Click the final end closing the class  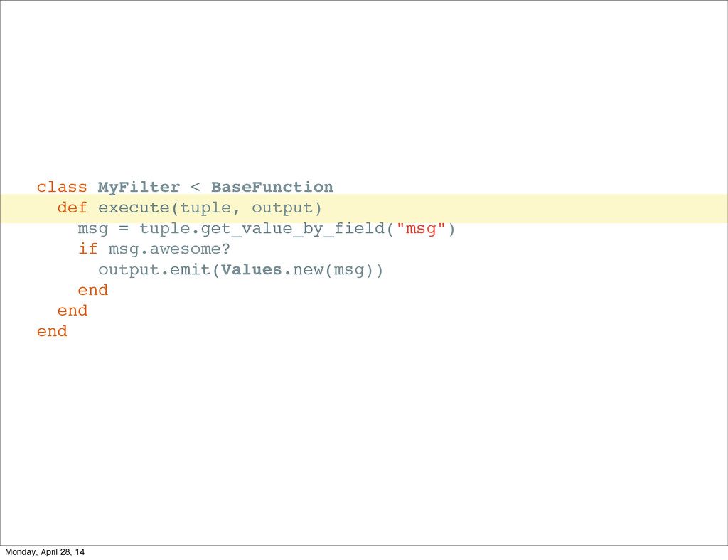52,331
